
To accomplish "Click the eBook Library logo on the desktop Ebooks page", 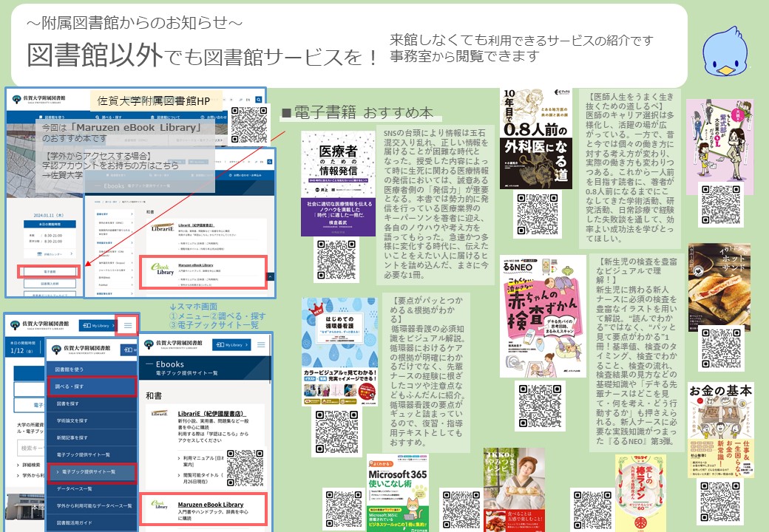I will coord(163,269).
